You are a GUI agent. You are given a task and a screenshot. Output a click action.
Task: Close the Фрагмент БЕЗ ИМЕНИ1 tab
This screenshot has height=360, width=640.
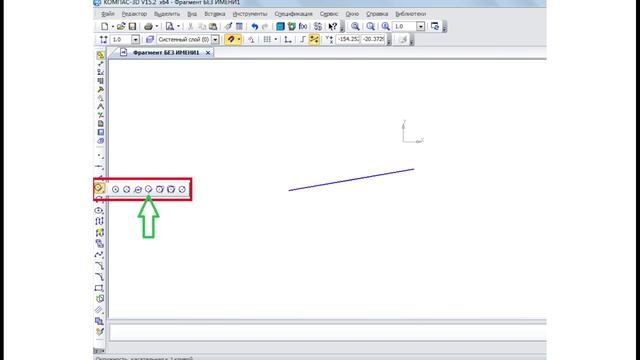pyautogui.click(x=208, y=53)
